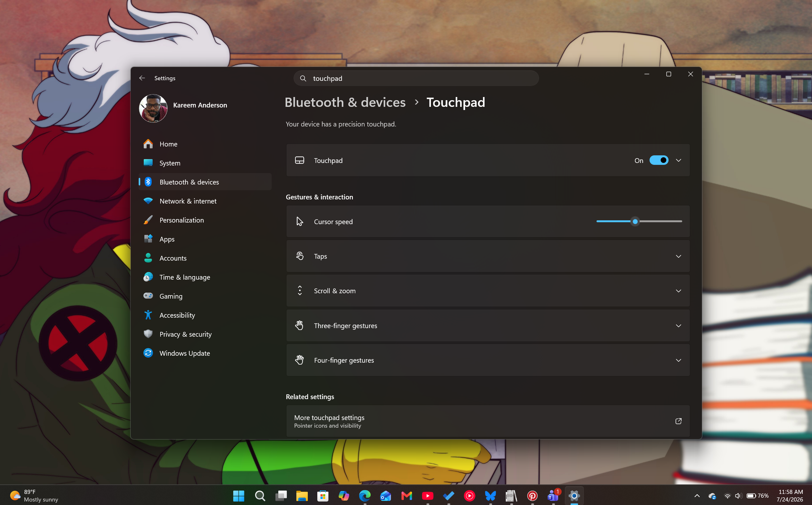
Task: Open Microsoft To Do from taskbar
Action: click(449, 496)
